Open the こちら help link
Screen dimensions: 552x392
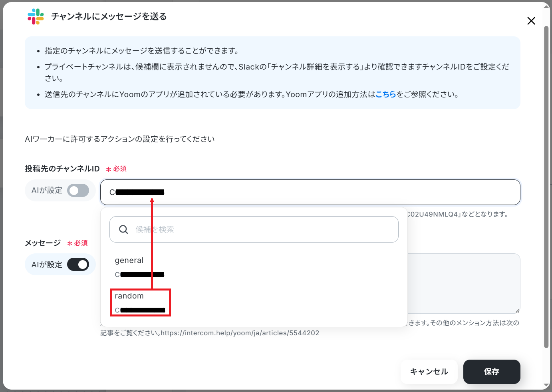pos(386,94)
